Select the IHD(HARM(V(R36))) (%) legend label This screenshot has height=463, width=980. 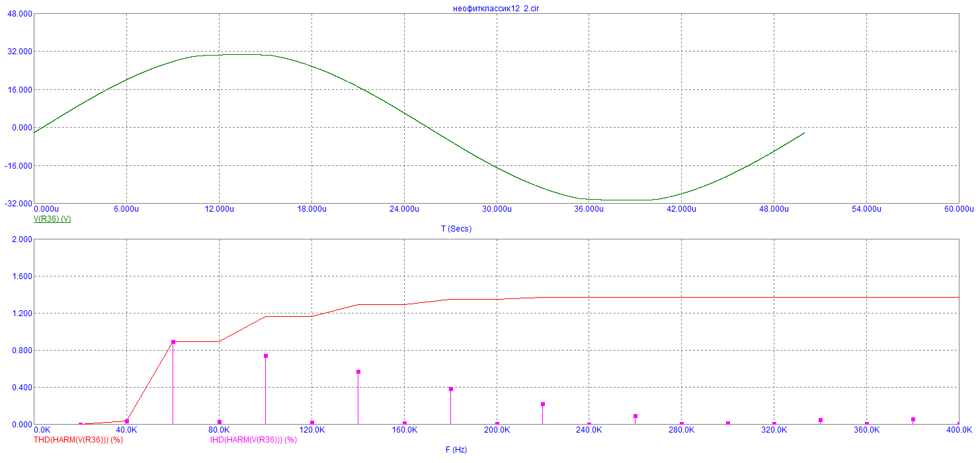253,440
